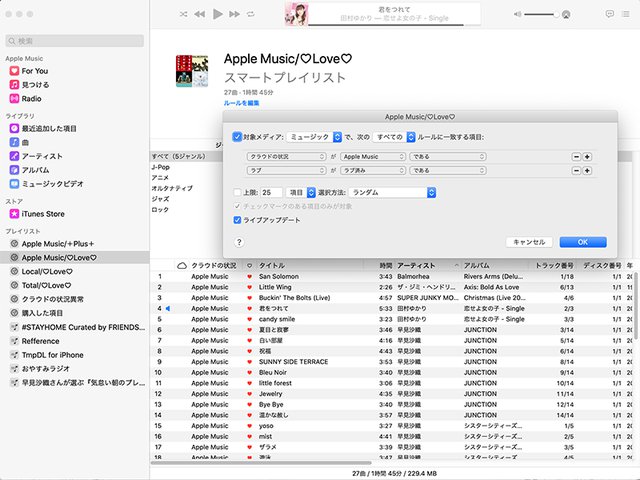The image size is (640, 480).
Task: Enable the 上限 limit checkbox
Action: point(236,191)
